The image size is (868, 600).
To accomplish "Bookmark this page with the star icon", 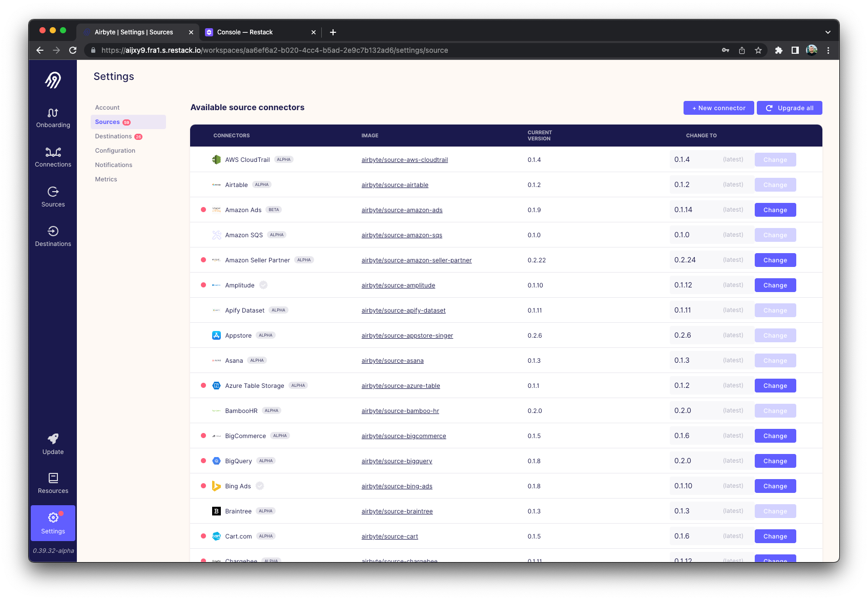I will pos(758,50).
